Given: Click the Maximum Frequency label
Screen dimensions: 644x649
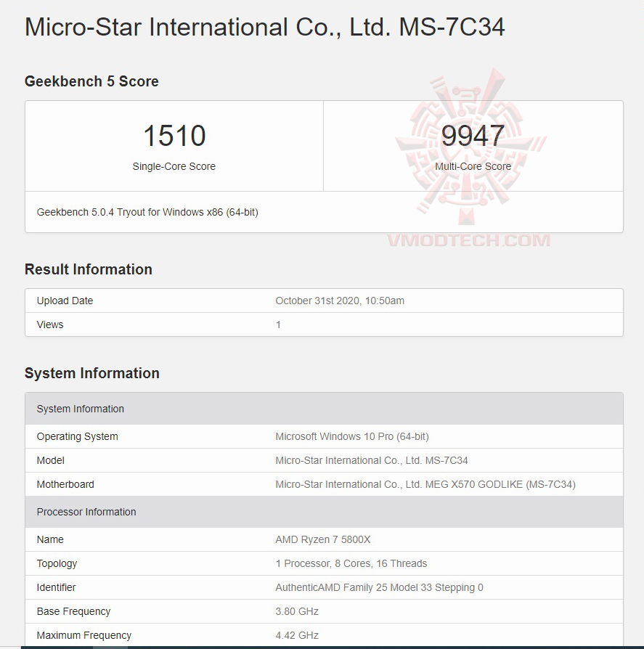Looking at the screenshot, I should 84,636.
